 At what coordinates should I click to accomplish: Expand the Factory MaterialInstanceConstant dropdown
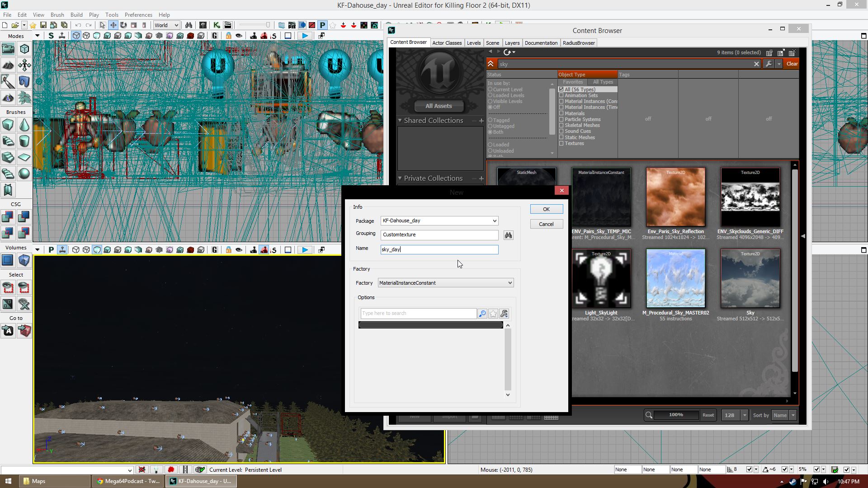point(510,283)
